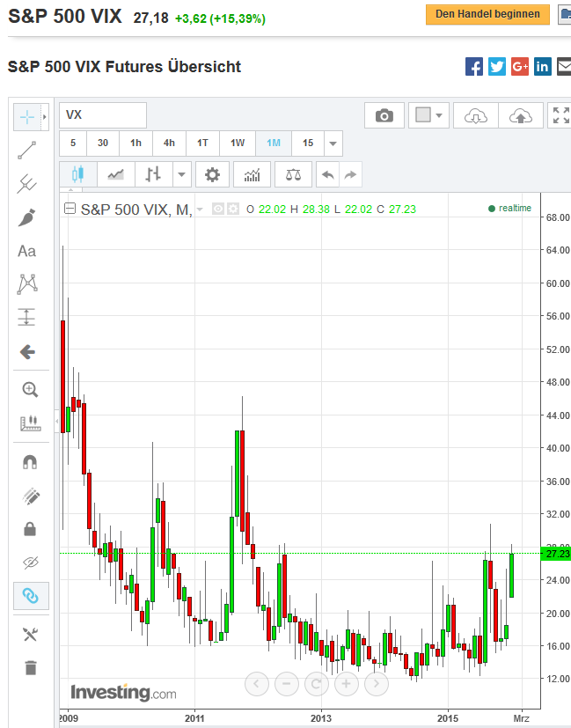Select the 15 interval button
Image resolution: width=571 pixels, height=728 pixels.
[x=308, y=143]
